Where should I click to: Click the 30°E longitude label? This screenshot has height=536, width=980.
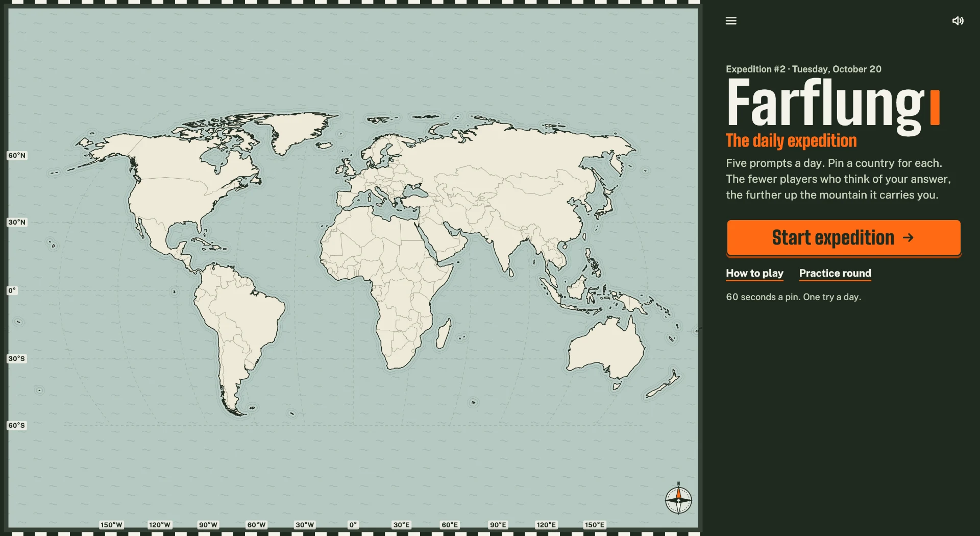pyautogui.click(x=402, y=525)
